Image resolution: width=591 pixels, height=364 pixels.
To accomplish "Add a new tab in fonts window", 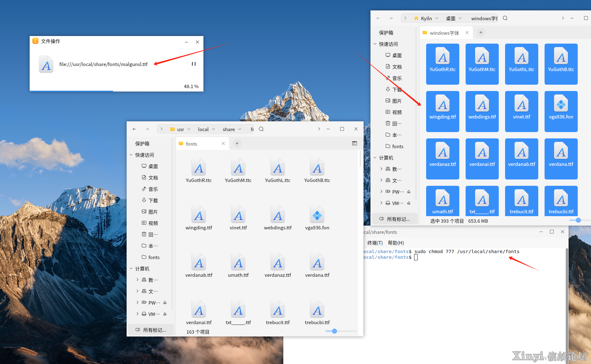I will (237, 143).
